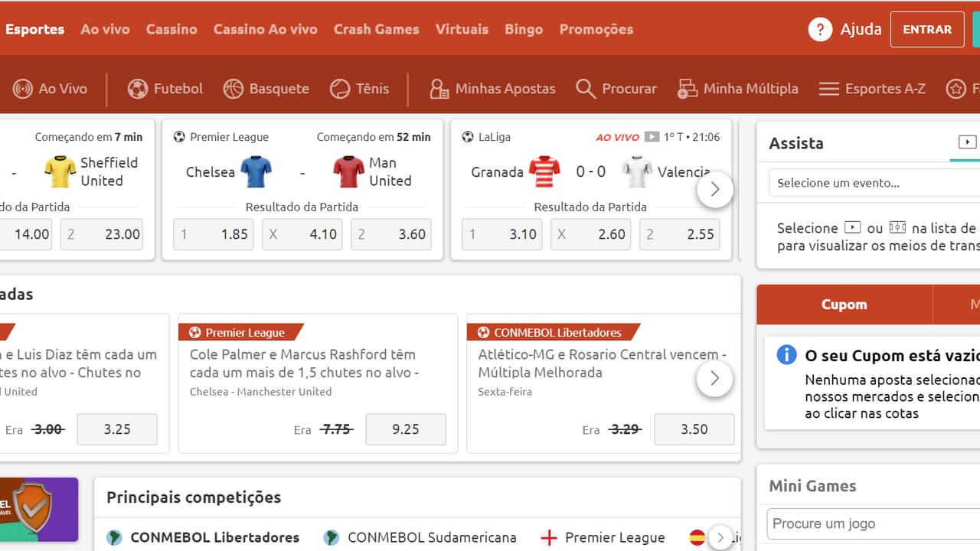Open the Crash Games menu item
Viewport: 980px width, 551px height.
click(376, 29)
